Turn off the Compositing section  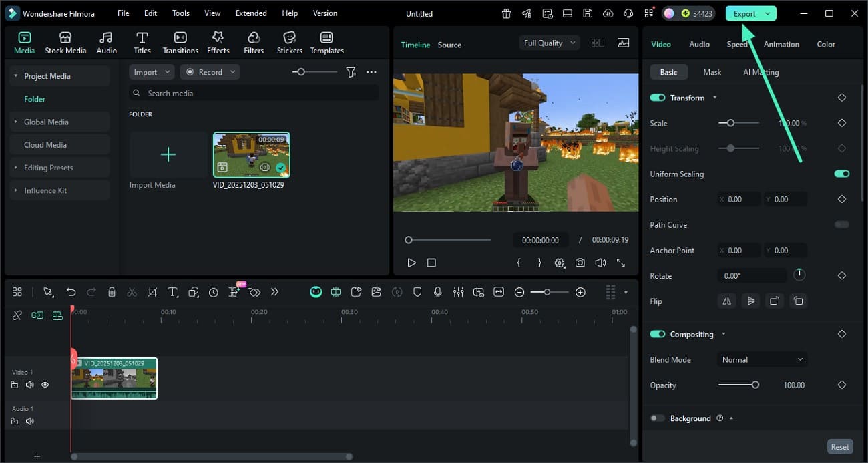point(657,334)
